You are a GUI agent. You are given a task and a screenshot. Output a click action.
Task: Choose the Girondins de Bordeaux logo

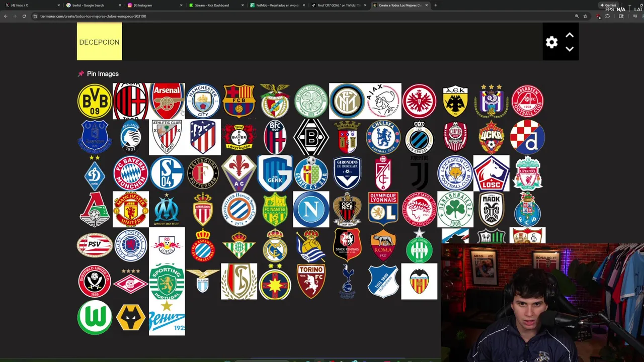click(347, 173)
